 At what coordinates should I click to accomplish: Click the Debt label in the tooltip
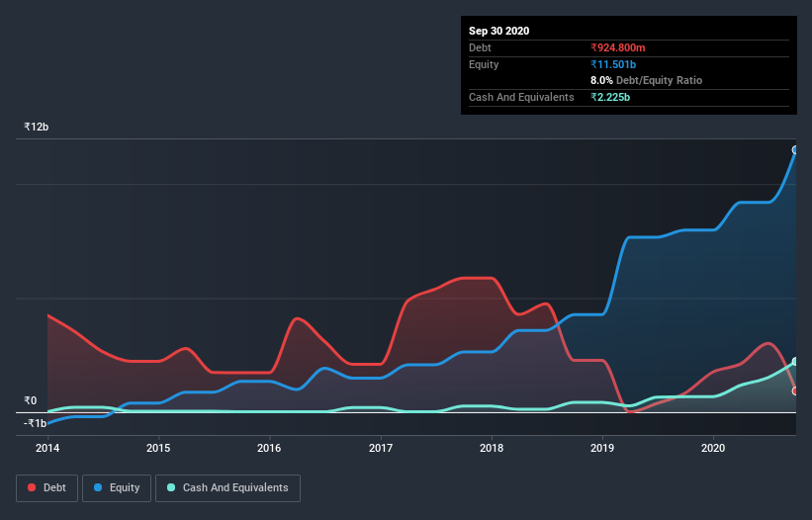coord(480,47)
